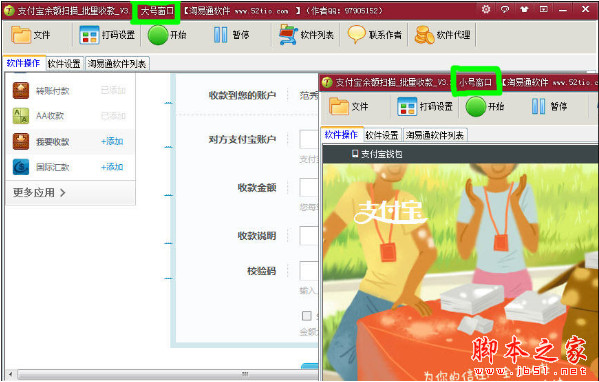This screenshot has width=599, height=382.
Task: Switch to 软件操作 tab in 大号窗口
Action: coord(24,63)
